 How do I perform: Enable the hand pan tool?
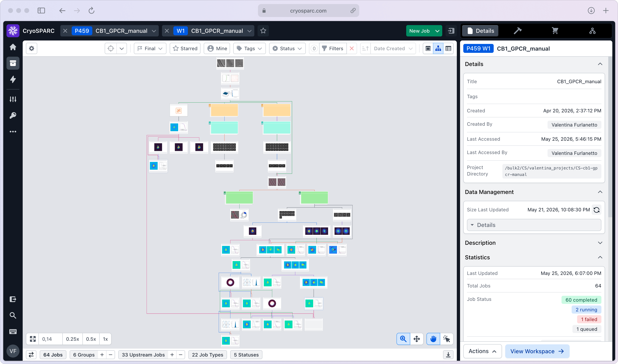tap(433, 339)
